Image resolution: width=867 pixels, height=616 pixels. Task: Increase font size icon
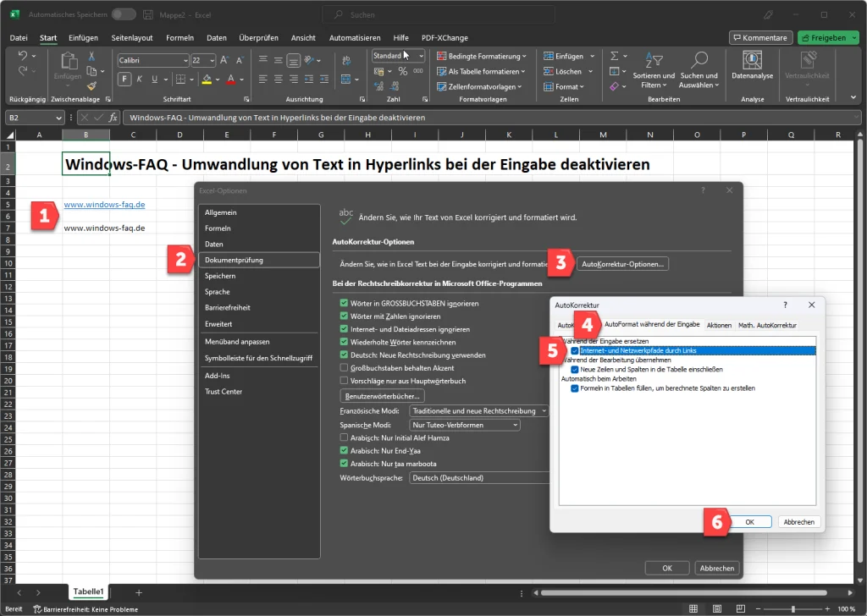[x=224, y=60]
